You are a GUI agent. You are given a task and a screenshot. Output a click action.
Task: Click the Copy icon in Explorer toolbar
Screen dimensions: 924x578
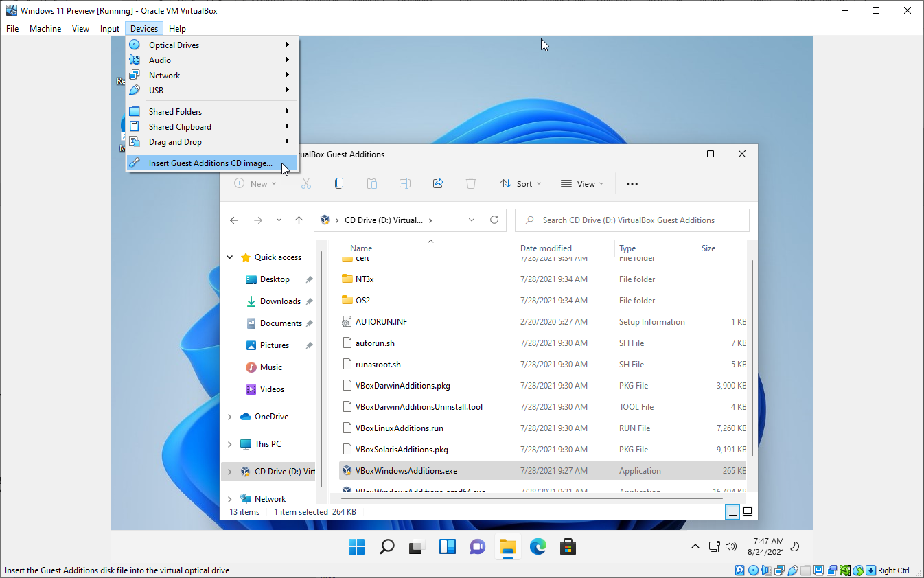339,183
